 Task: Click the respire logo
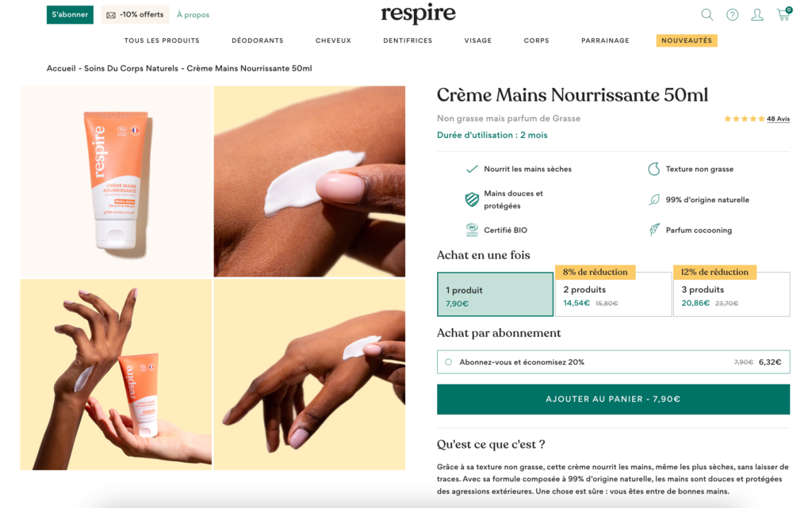(418, 13)
